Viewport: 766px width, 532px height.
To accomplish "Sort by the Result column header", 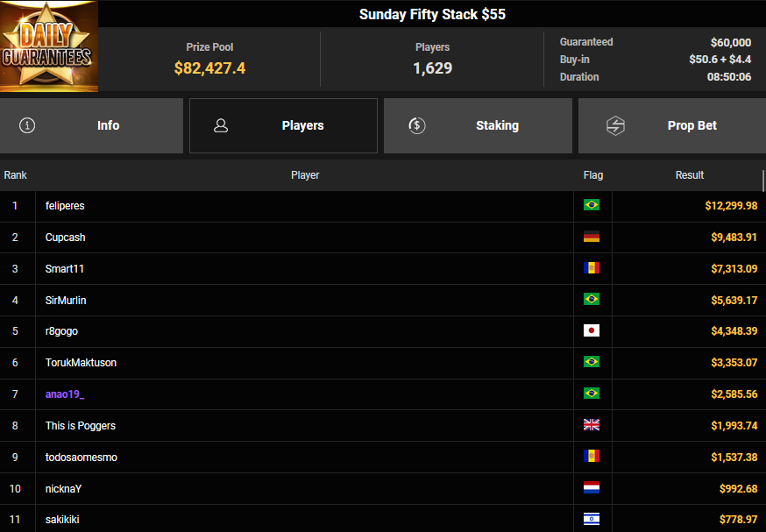I will click(x=689, y=175).
